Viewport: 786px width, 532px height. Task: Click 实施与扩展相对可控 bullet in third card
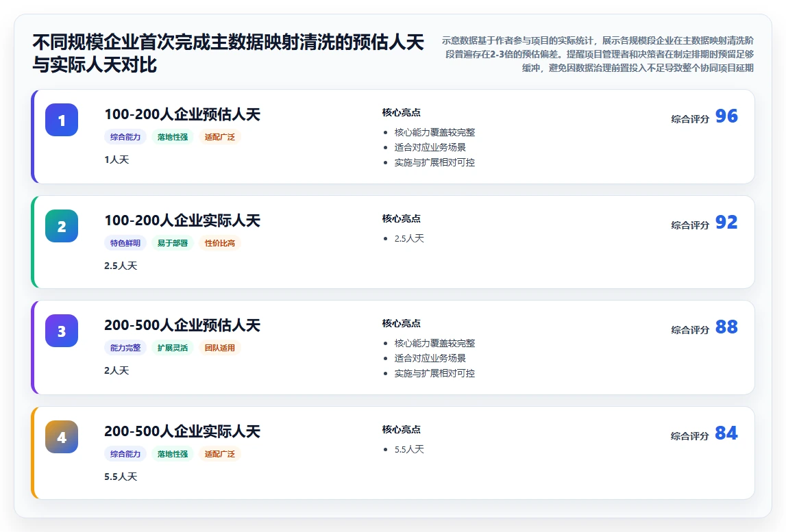[x=434, y=373]
